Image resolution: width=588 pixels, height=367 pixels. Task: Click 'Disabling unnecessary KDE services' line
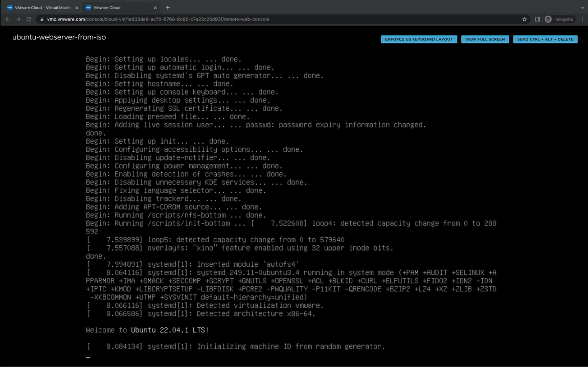pos(196,182)
